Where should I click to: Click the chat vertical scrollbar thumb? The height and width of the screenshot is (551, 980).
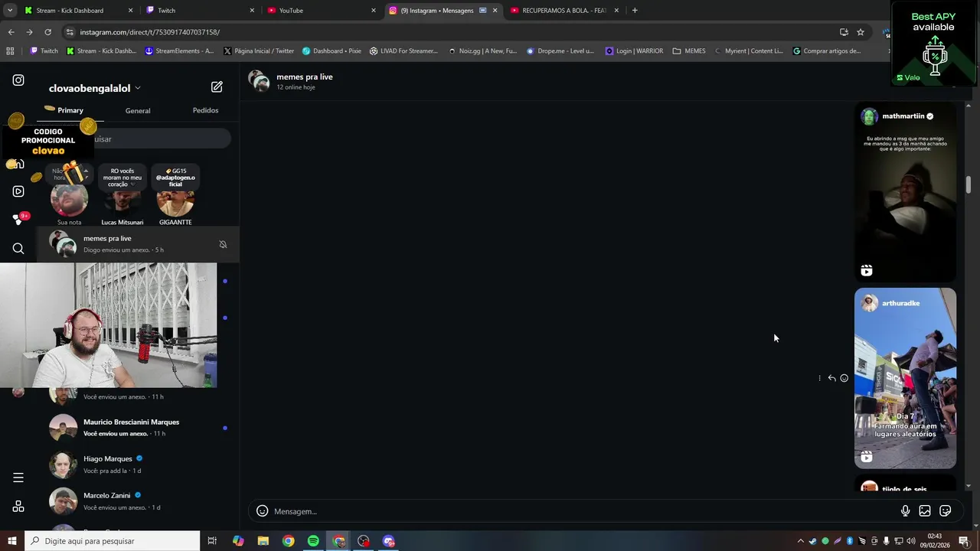coord(969,184)
